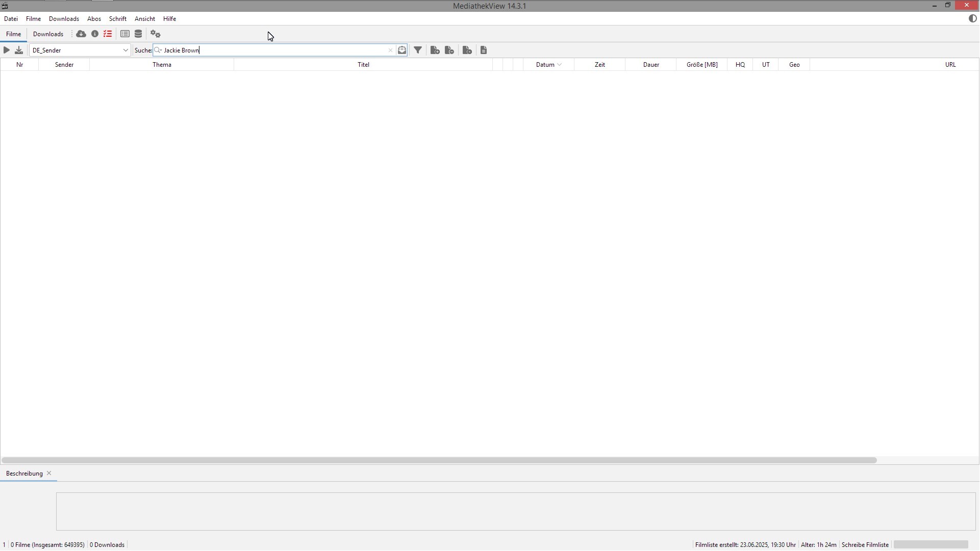Click the red checklist icon
This screenshot has width=980, height=551.
point(108,34)
